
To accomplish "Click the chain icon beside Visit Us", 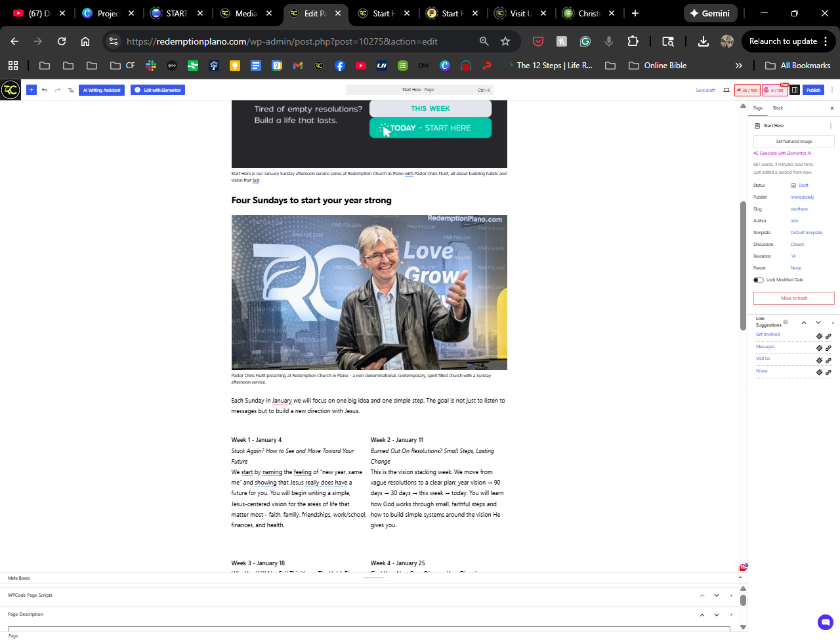I will tap(828, 360).
